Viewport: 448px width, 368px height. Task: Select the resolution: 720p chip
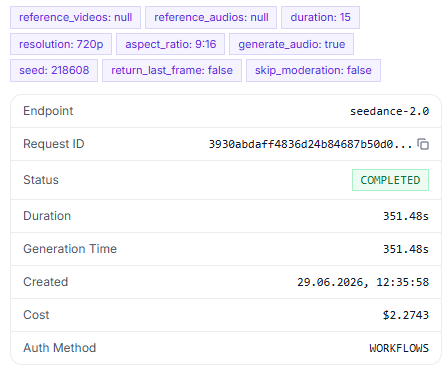pos(61,44)
